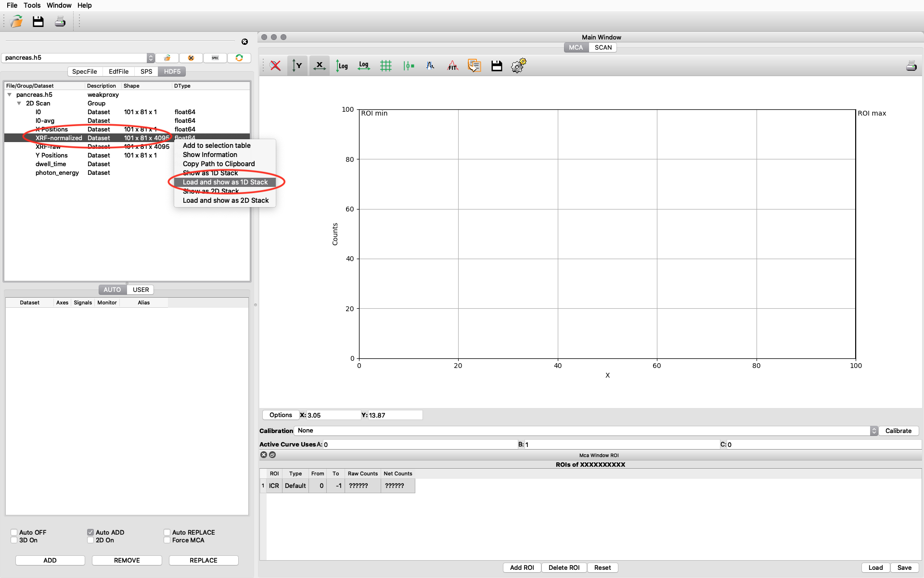The image size is (924, 578).
Task: Toggle Y axis autoscale icon
Action: [297, 66]
